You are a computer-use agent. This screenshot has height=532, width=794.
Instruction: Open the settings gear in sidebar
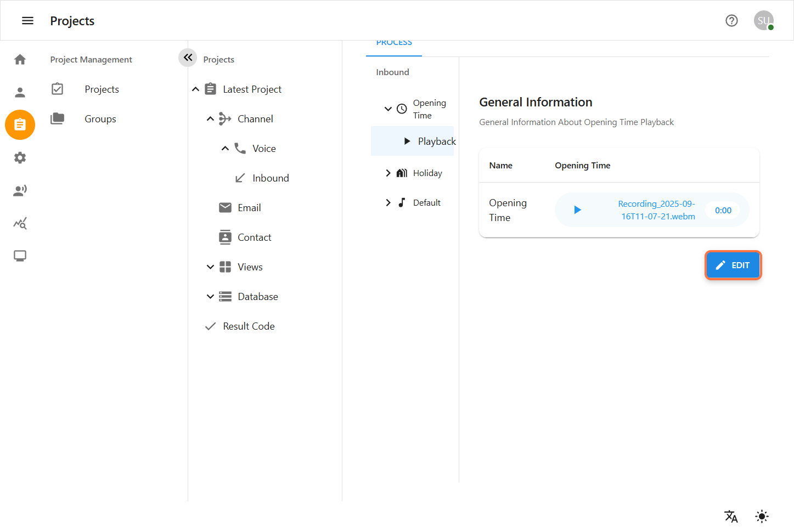click(x=20, y=158)
